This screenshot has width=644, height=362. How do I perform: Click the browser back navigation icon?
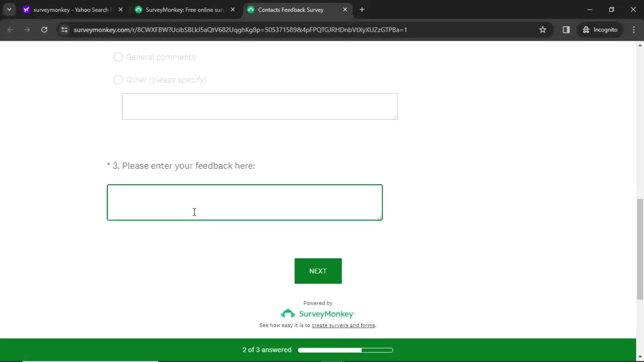pyautogui.click(x=10, y=29)
